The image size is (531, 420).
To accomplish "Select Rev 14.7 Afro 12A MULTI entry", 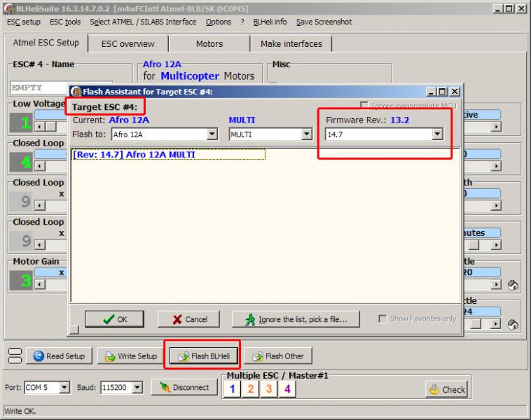I will 168,155.
